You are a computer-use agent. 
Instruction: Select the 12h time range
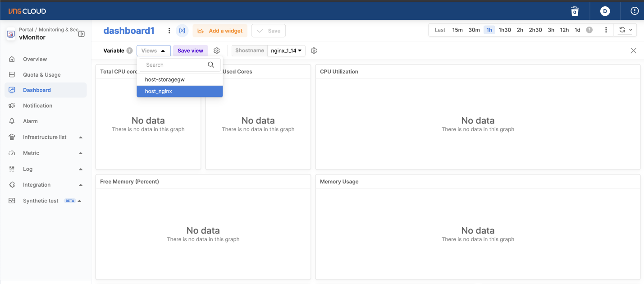click(564, 30)
